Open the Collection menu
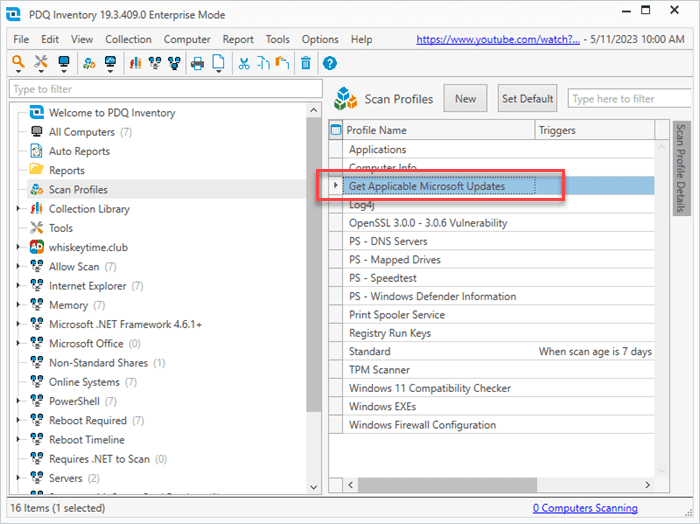Screen dimensions: 700x524 (128, 39)
